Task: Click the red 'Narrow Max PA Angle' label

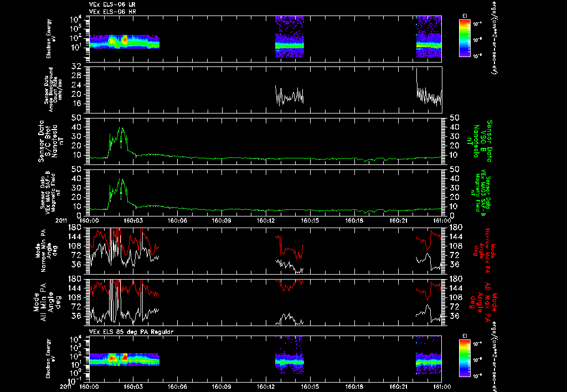Action: click(x=485, y=250)
